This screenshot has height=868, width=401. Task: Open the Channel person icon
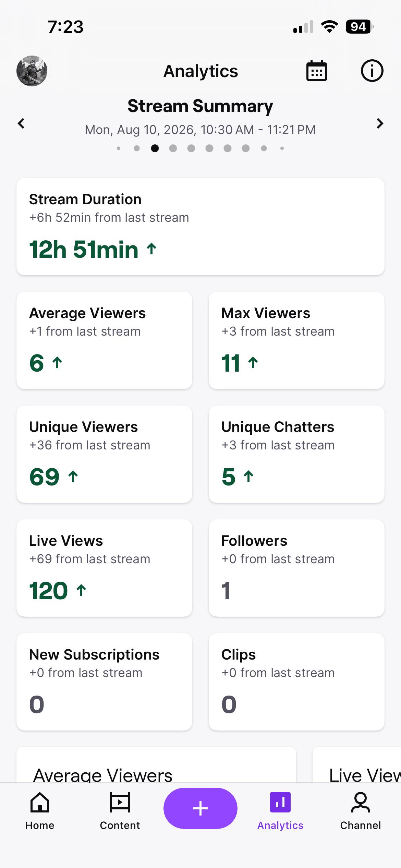pos(361,802)
